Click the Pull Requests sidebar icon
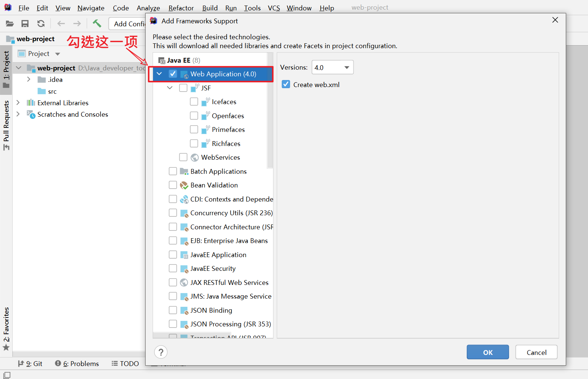 6,147
